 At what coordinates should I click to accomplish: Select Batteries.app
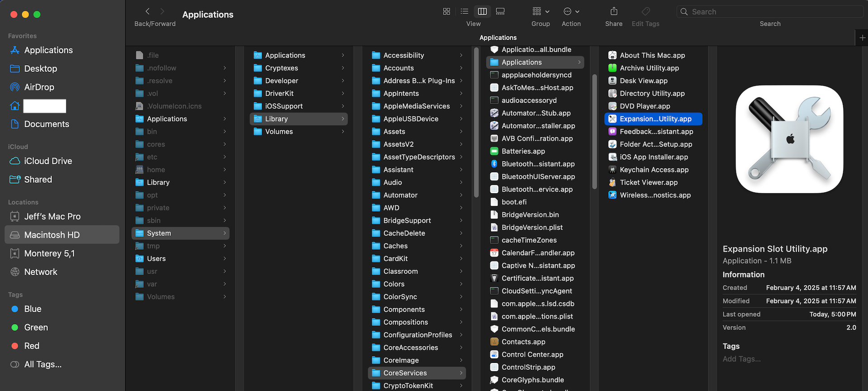tap(535, 151)
